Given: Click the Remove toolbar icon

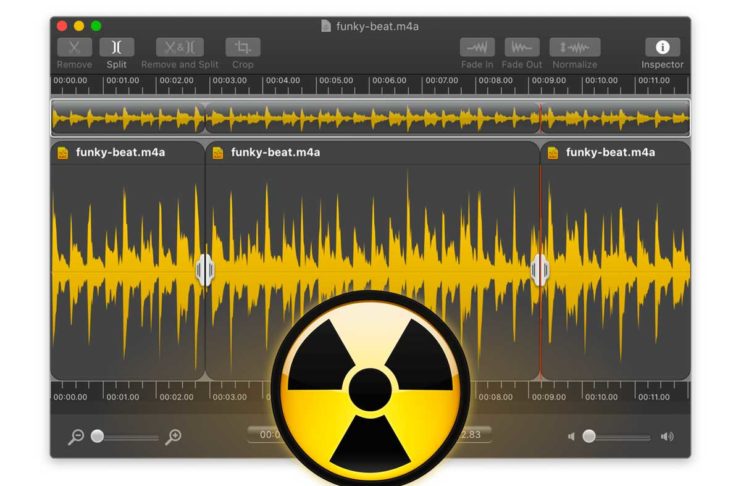Looking at the screenshot, I should [x=74, y=47].
